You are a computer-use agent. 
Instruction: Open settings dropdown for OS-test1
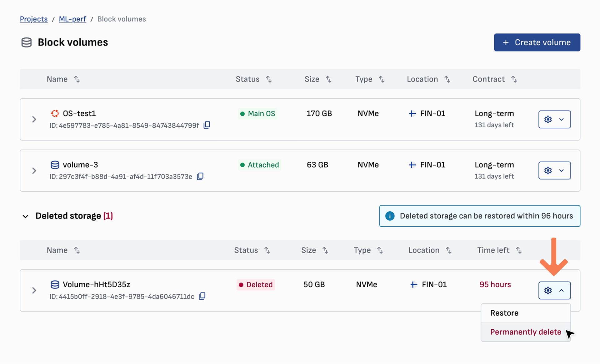coord(554,119)
